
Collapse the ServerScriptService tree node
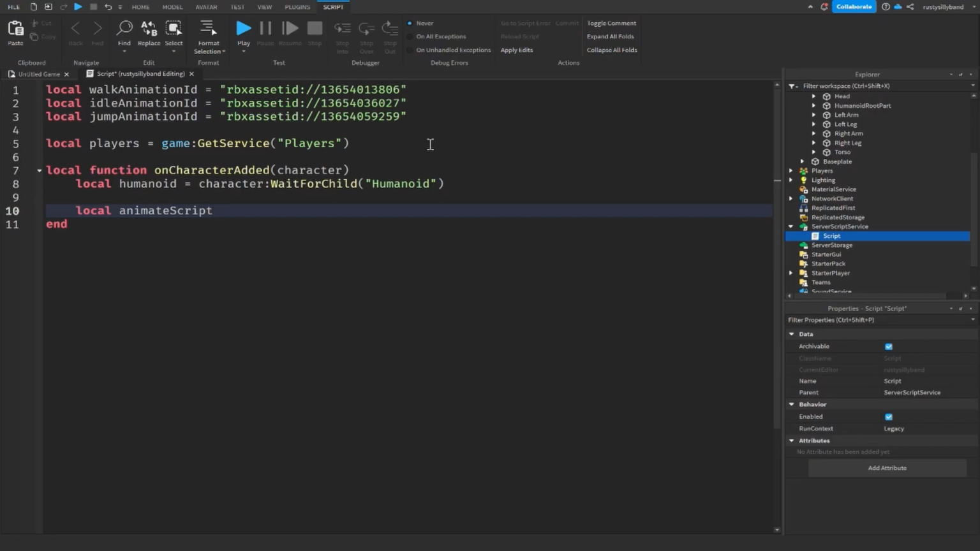coord(791,226)
